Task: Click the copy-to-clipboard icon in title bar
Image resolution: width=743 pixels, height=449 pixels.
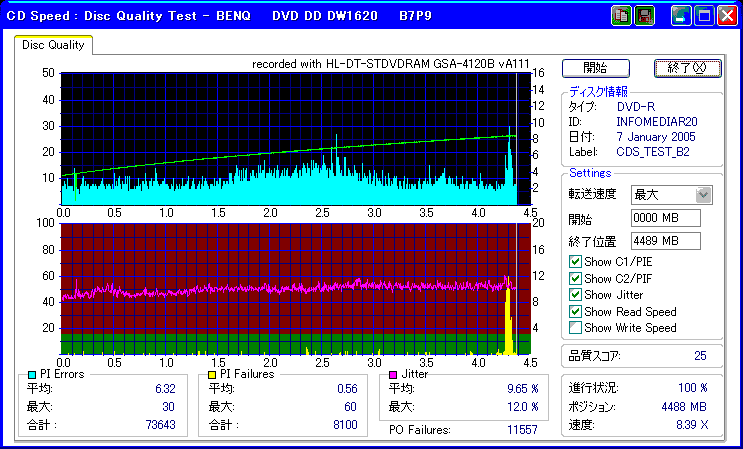Action: 622,16
